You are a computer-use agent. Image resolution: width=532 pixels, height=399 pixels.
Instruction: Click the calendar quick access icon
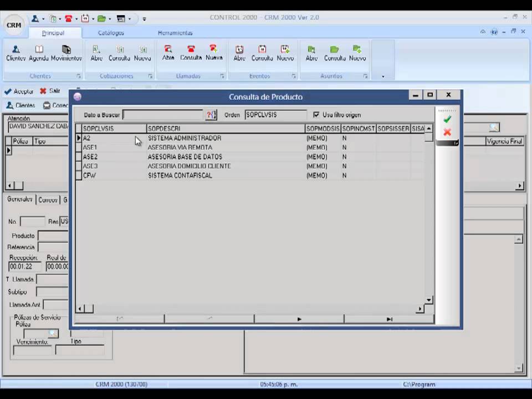(x=85, y=19)
